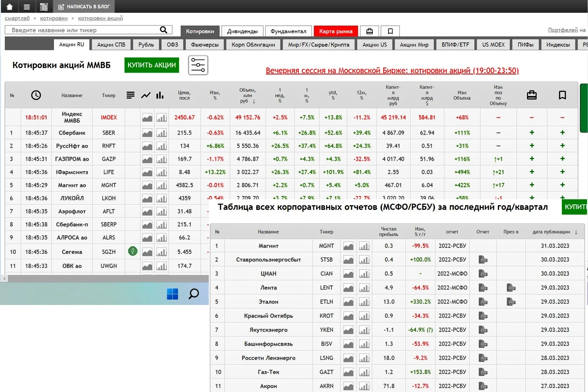The width and height of the screenshot is (588, 392).
Task: Click the bar chart column header icon
Action: tap(160, 95)
